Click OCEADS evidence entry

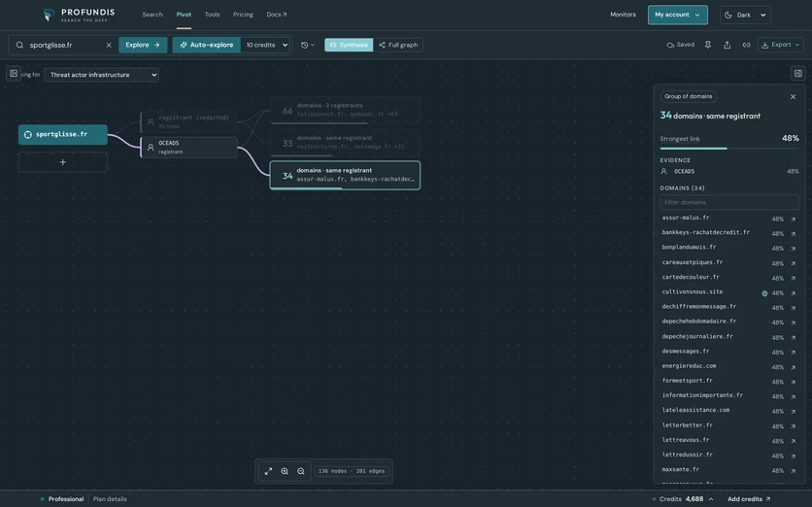729,171
